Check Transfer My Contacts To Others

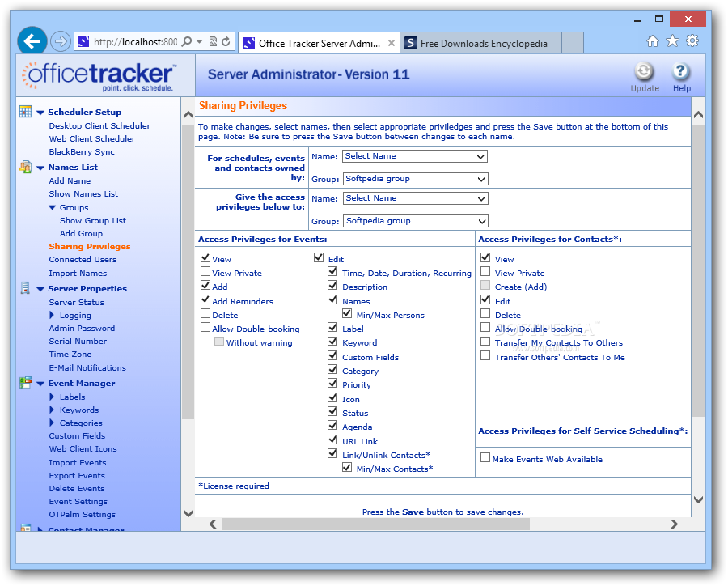[x=485, y=342]
